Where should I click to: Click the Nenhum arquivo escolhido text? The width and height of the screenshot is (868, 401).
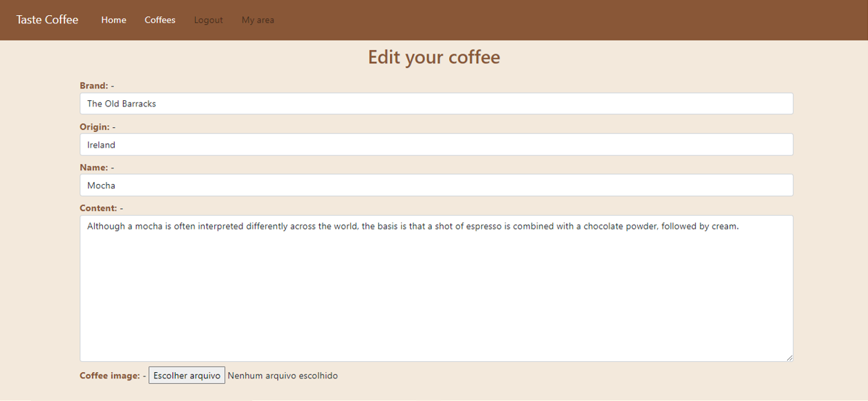(283, 376)
